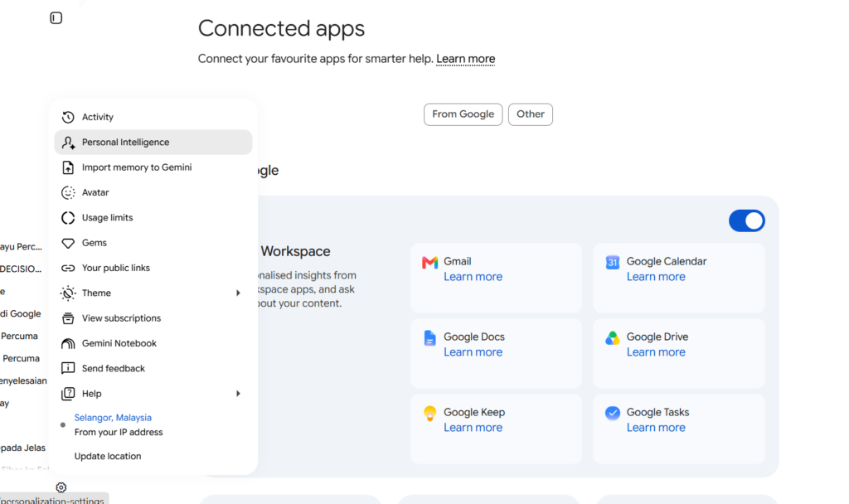
Task: Select the 'di Google' chat entry
Action: 21,313
